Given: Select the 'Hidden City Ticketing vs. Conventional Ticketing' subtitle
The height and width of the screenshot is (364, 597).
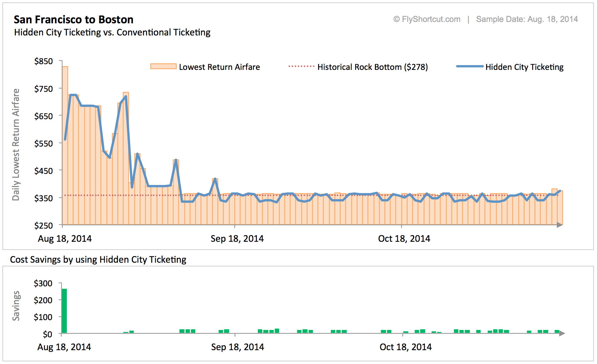Looking at the screenshot, I should coord(112,32).
